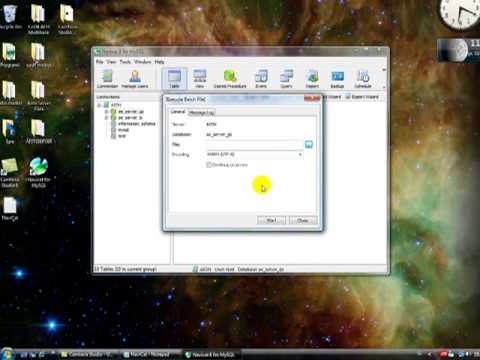Switch to Camtasia Studio taskbar button
This screenshot has height=360, width=480.
click(88, 354)
